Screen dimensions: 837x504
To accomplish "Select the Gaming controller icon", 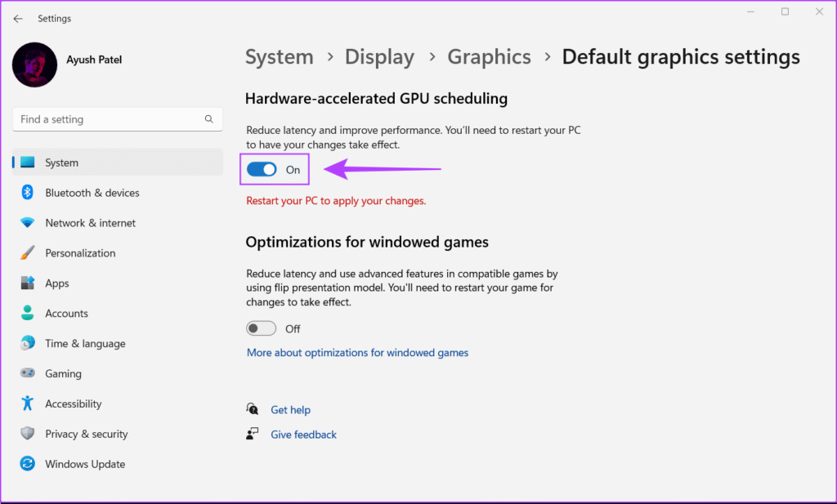I will (28, 374).
